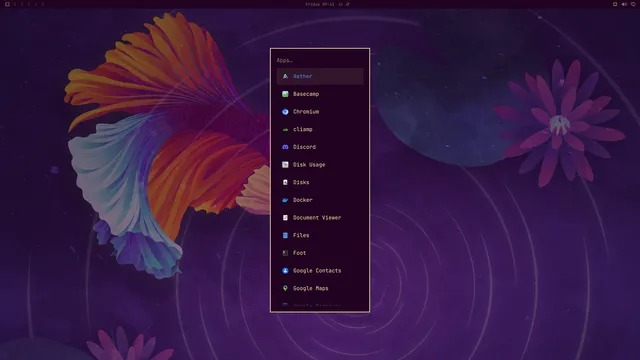
Task: Click the Aether app icon
Action: click(x=285, y=76)
